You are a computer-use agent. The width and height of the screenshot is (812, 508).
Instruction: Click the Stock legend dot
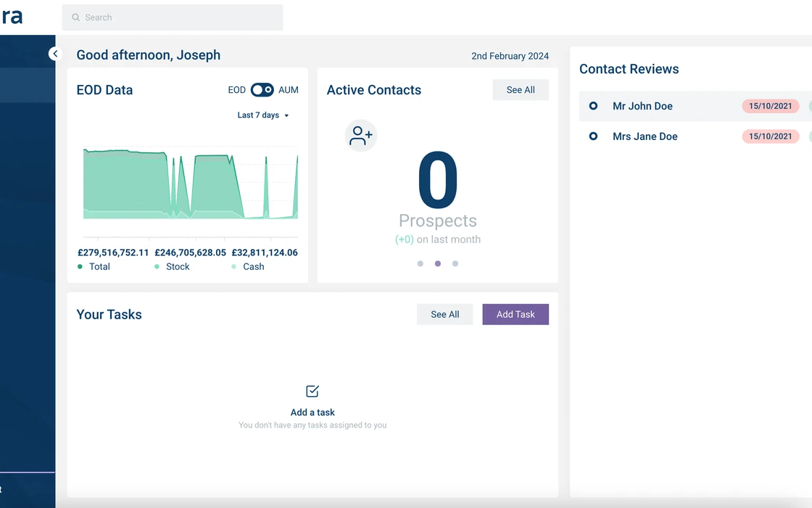click(157, 266)
